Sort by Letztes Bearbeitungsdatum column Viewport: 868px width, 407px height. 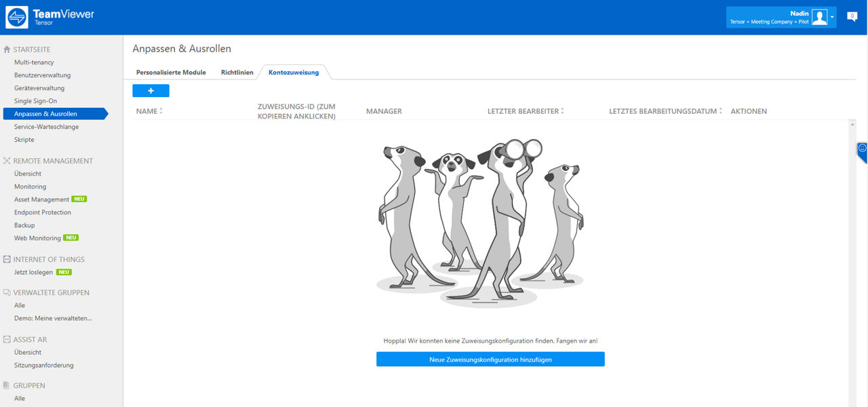coord(666,111)
